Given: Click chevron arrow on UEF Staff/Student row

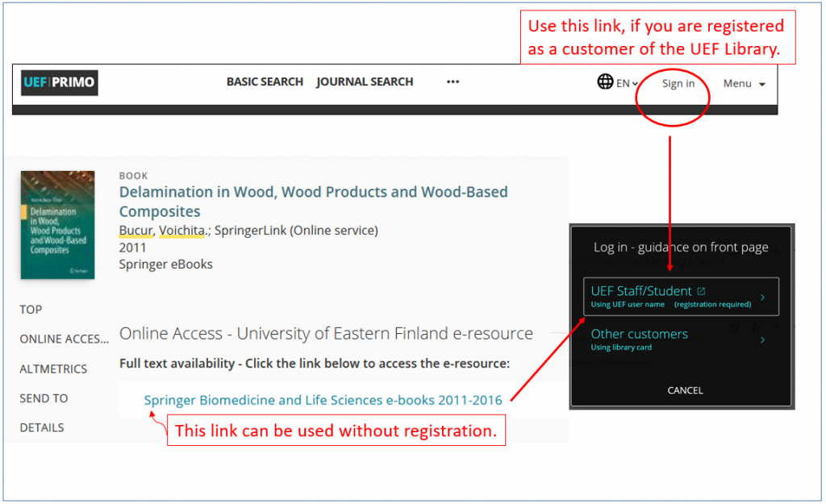Looking at the screenshot, I should click(x=762, y=297).
